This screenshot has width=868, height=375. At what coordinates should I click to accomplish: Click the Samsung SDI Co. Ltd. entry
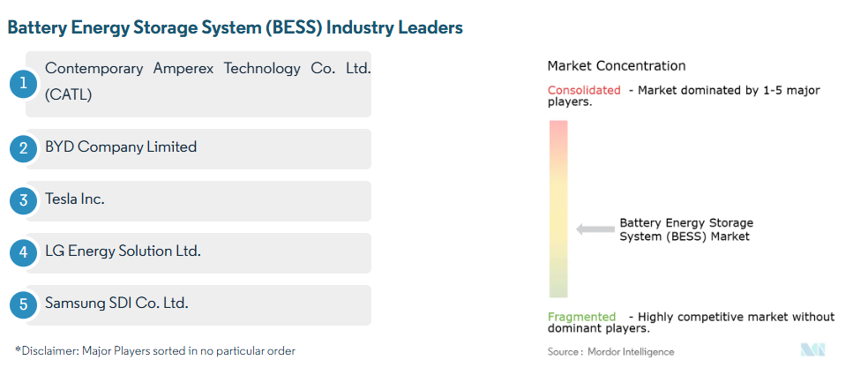click(x=116, y=304)
